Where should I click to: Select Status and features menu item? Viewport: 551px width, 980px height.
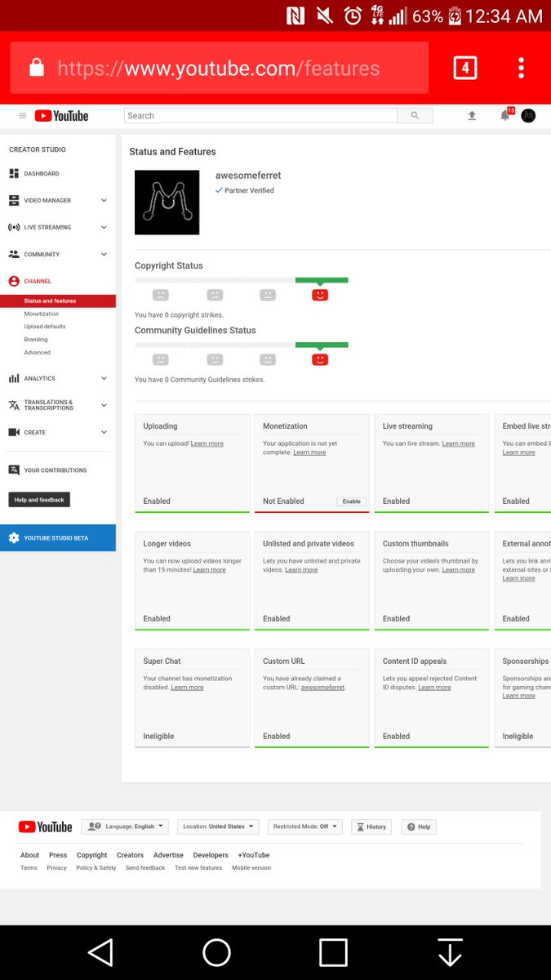click(x=58, y=301)
